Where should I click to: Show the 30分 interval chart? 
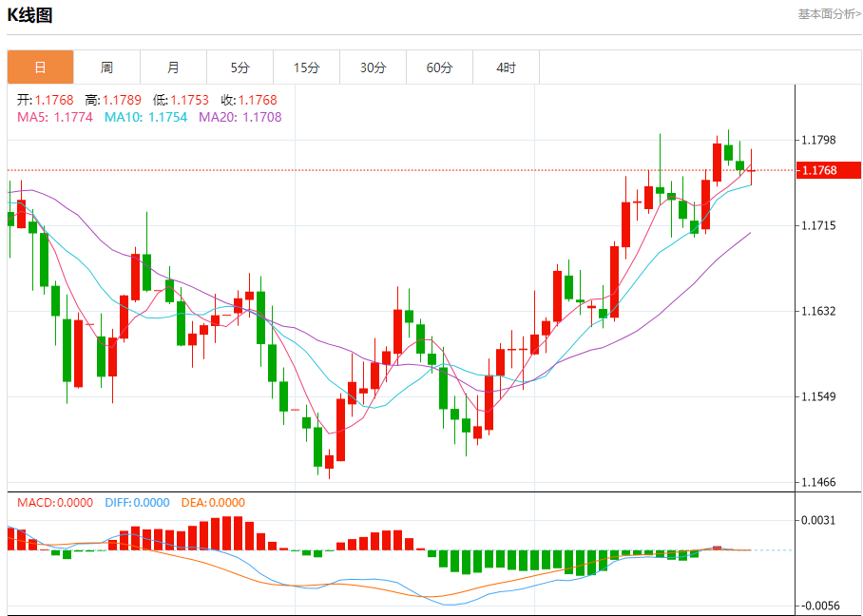[x=373, y=67]
